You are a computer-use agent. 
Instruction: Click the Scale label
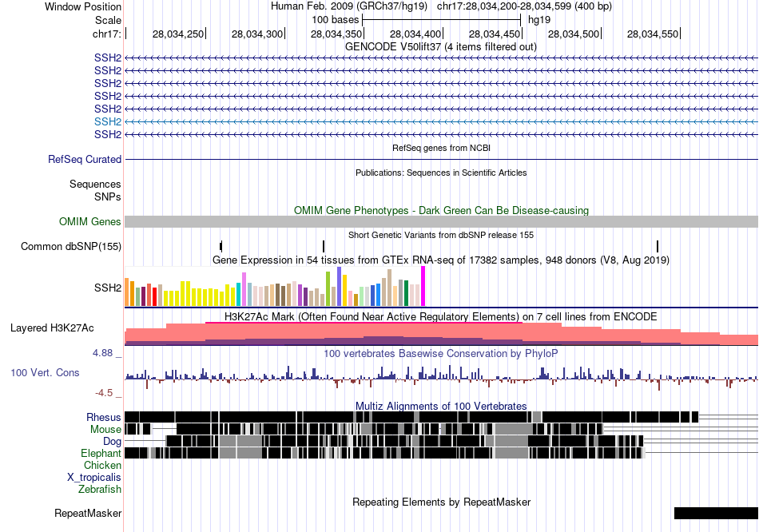pyautogui.click(x=108, y=20)
